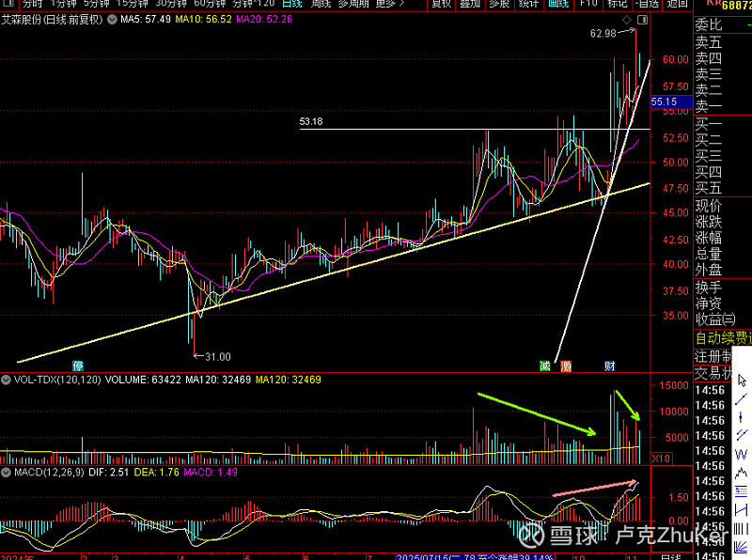Select the W-pattern drawing tool

click(742, 454)
